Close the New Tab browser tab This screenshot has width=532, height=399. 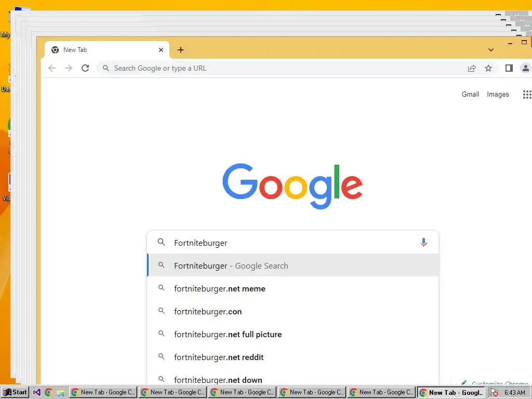pyautogui.click(x=161, y=50)
